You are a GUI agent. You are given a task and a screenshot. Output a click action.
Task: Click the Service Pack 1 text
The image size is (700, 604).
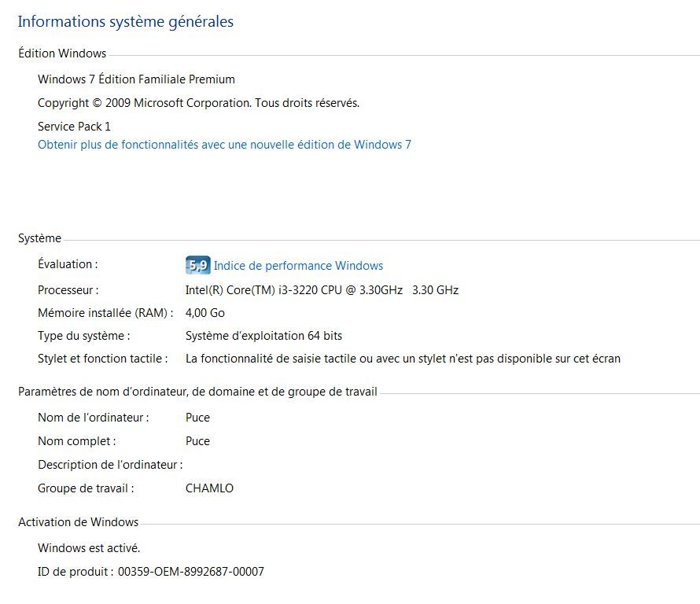(74, 127)
